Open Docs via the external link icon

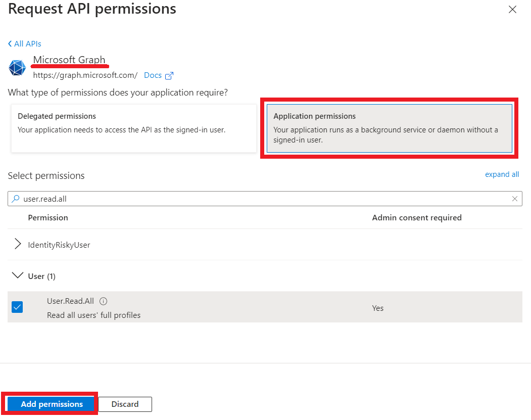click(x=172, y=75)
